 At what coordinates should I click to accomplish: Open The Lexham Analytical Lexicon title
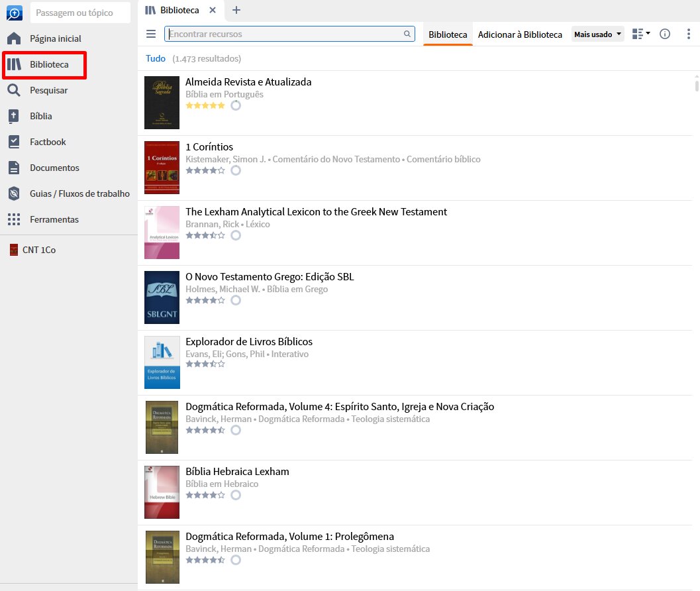316,212
